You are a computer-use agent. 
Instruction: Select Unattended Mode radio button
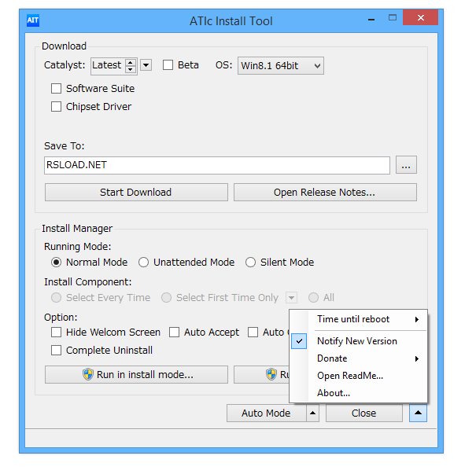point(144,262)
